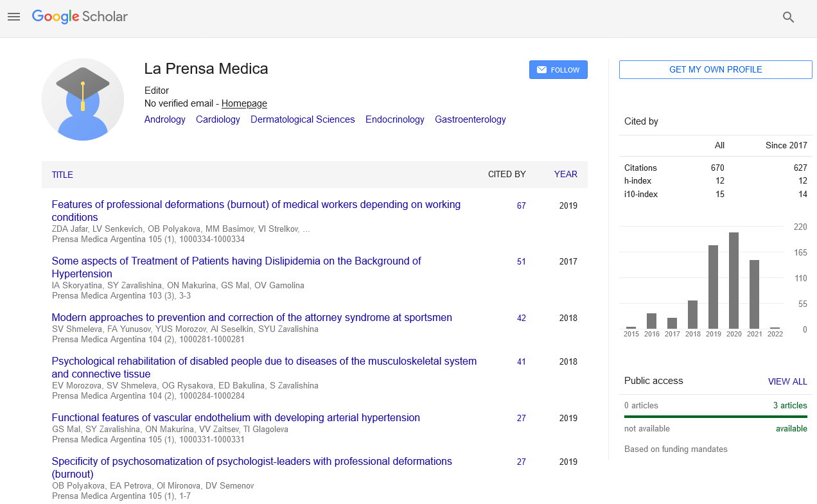Click 'Prensa Medica Argentina 103 (3), 3-3'
This screenshot has height=504, width=817.
tap(121, 296)
